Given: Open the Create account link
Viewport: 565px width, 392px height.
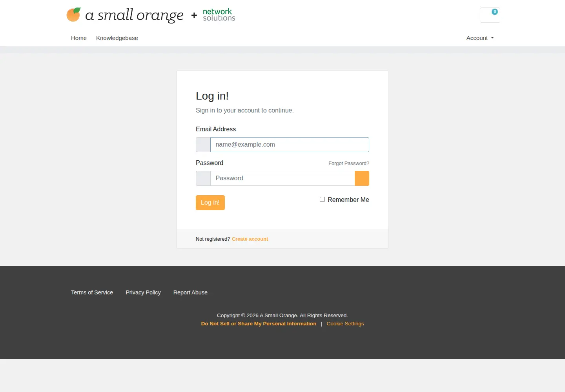Looking at the screenshot, I should tap(250, 239).
